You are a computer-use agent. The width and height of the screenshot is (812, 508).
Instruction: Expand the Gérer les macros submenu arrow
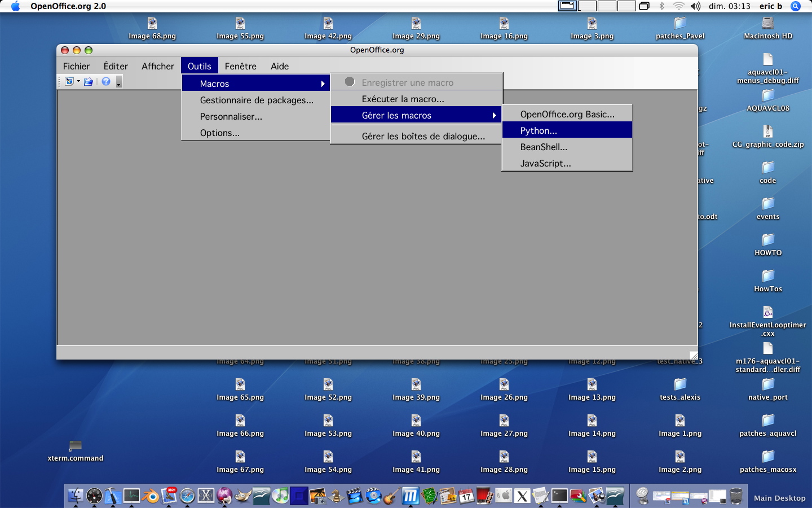point(495,115)
